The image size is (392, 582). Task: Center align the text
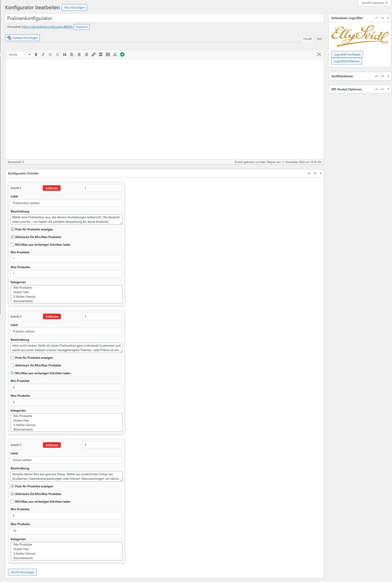pyautogui.click(x=79, y=55)
